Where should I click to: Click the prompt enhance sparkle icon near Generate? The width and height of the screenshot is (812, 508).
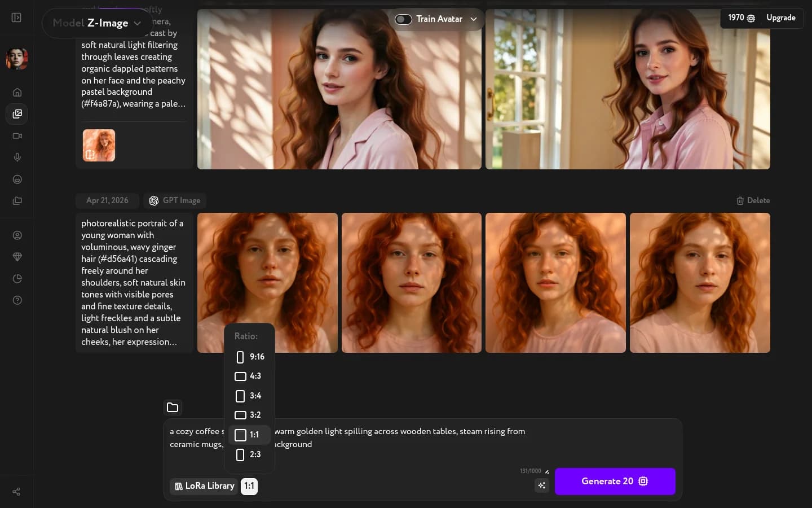(x=541, y=485)
